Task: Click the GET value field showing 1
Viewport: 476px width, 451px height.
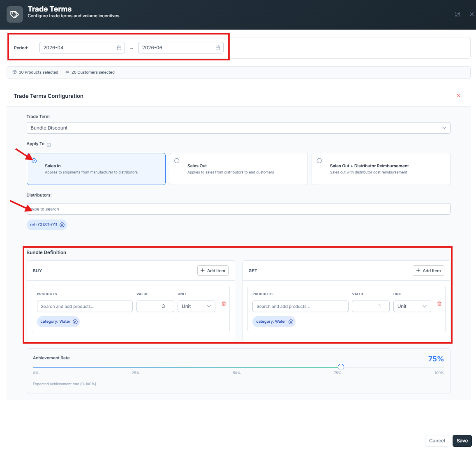Action: (x=371, y=306)
